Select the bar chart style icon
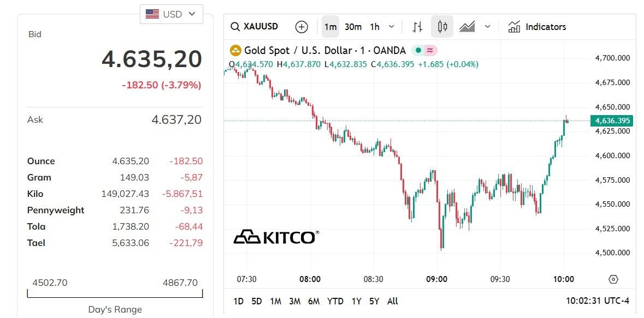Image resolution: width=644 pixels, height=318 pixels. (418, 27)
